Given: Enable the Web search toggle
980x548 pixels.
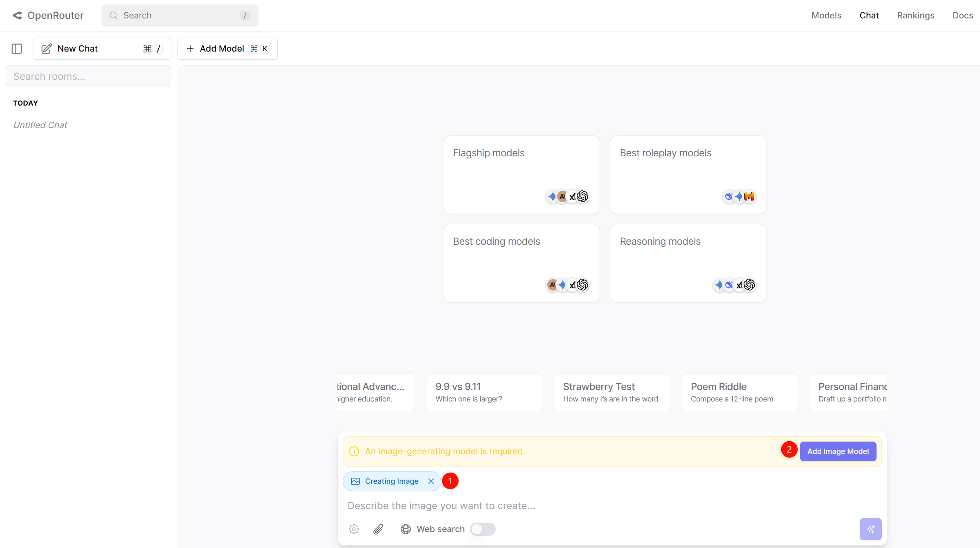Looking at the screenshot, I should (483, 529).
